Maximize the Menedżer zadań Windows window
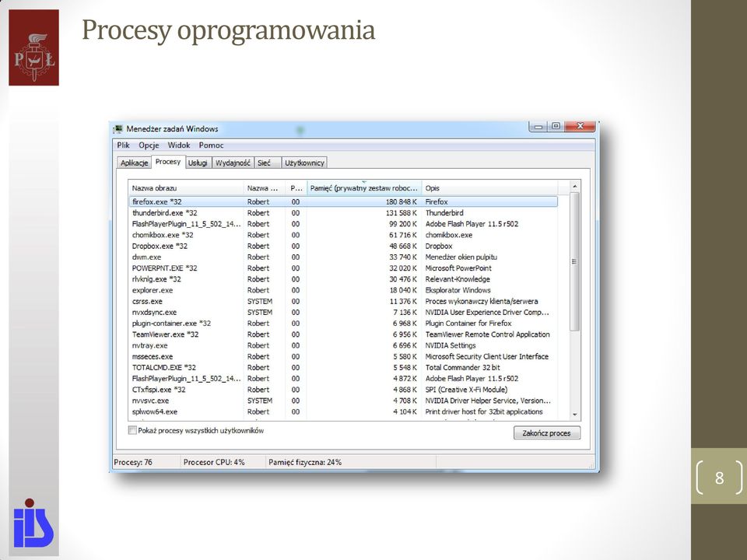 click(556, 127)
